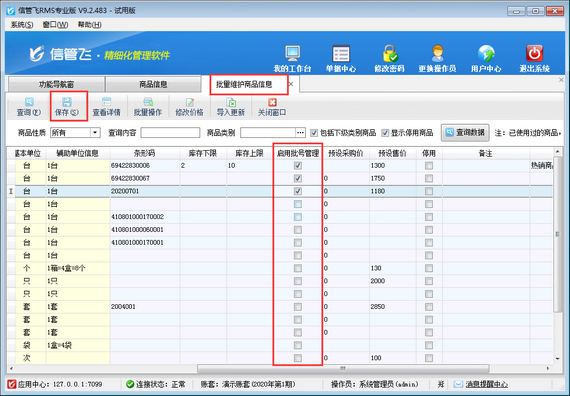Open the 商品类别 ellipsis selector
Viewport: 570px width, 396px height.
point(300,133)
